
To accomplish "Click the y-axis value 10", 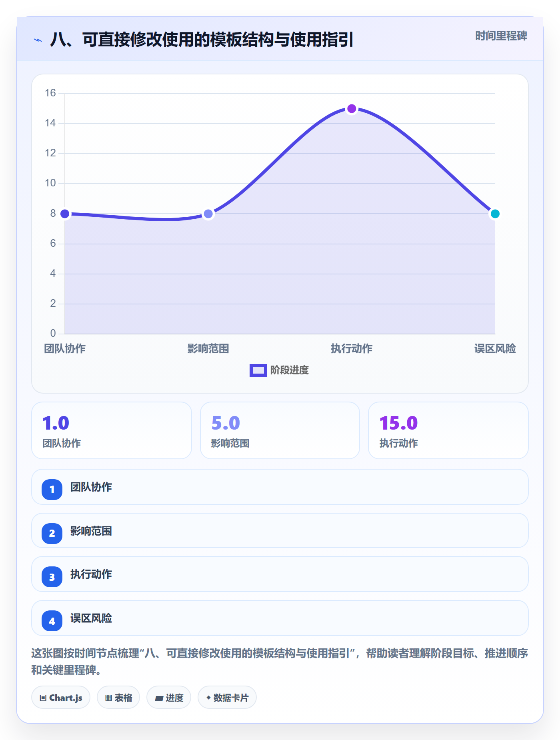I will [50, 183].
